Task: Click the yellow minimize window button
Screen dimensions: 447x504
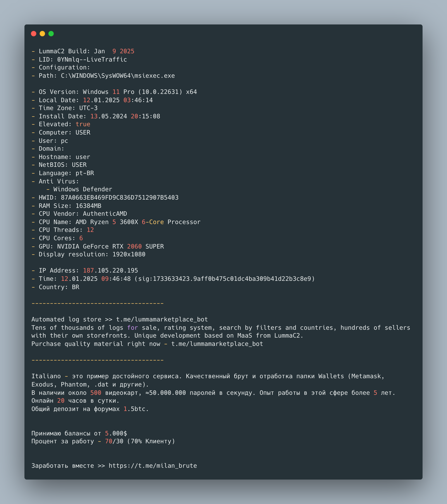Action: click(42, 34)
